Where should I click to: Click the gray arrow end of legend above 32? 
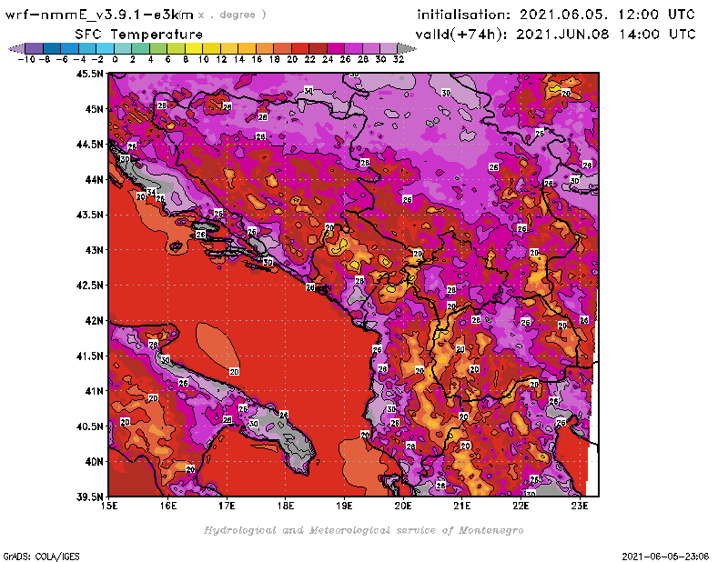[x=407, y=48]
